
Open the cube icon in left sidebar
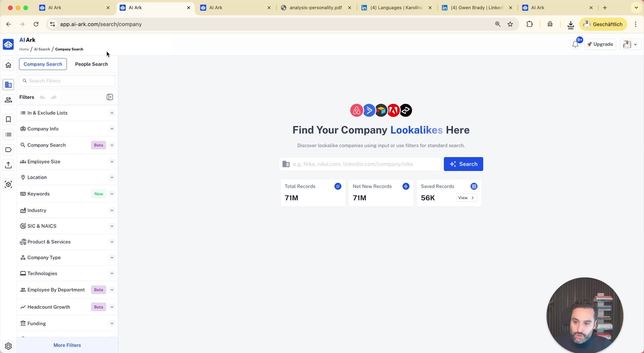tap(8, 185)
